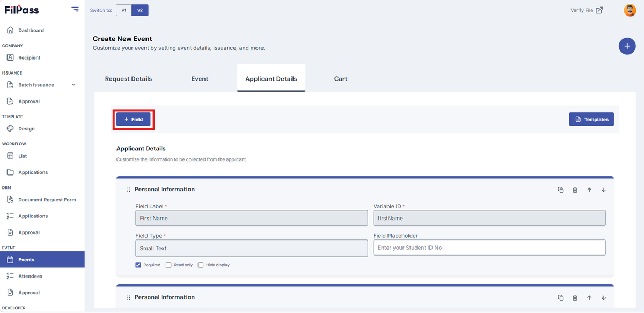Tick the Hide display checkbox
644x313 pixels.
tap(201, 265)
